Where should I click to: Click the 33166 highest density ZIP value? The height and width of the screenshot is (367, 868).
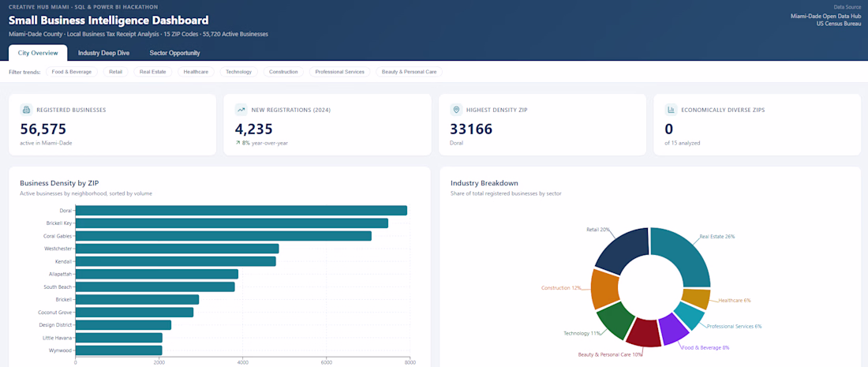[x=471, y=129]
